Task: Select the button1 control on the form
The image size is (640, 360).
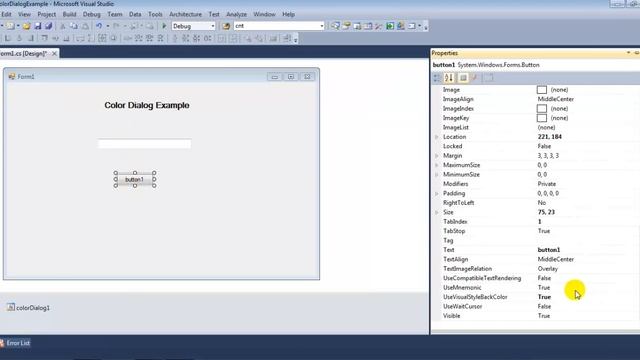Action: (135, 180)
